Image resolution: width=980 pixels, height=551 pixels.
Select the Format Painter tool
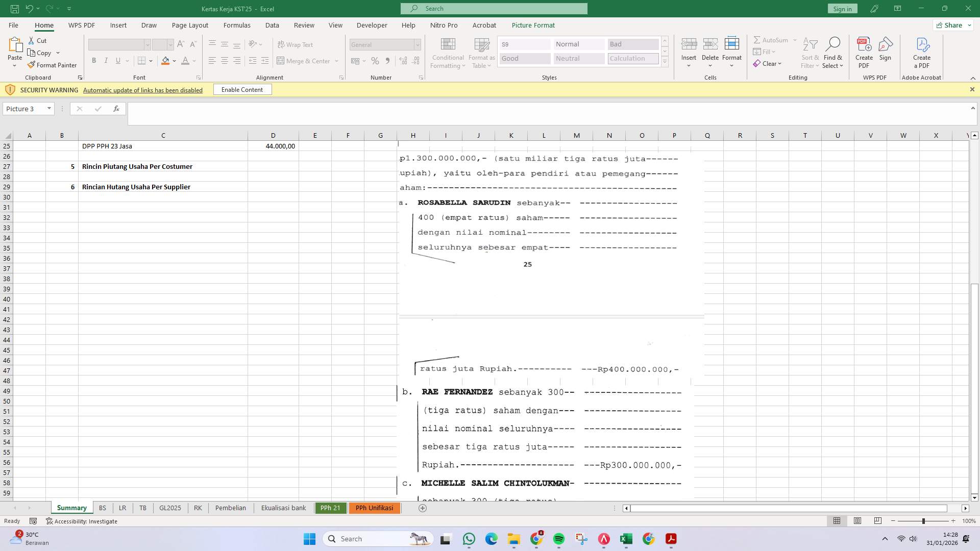click(x=53, y=65)
